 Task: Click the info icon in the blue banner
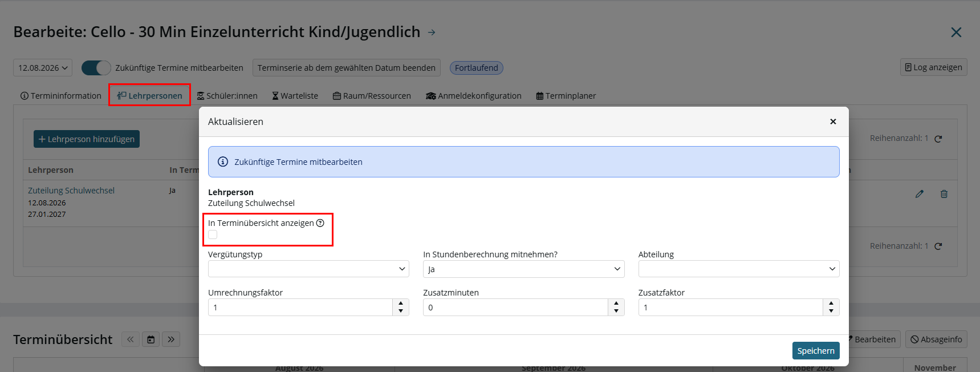click(223, 162)
